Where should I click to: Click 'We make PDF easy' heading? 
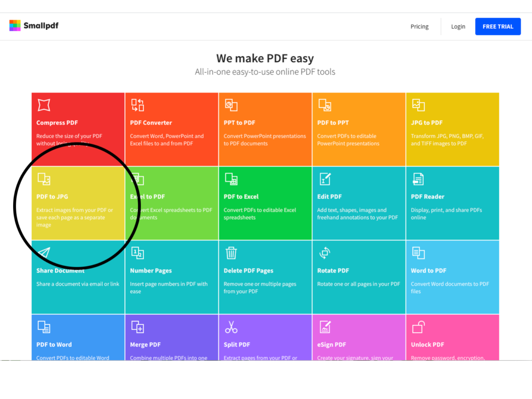(265, 58)
